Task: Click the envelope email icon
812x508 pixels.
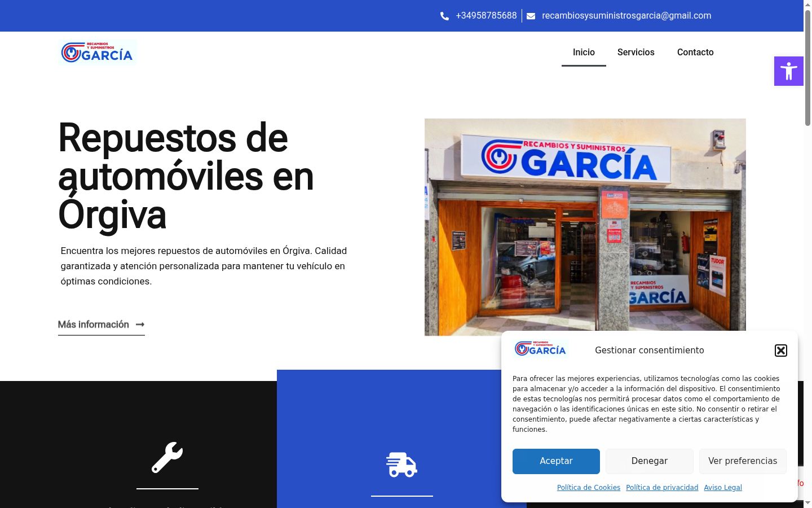Action: (531, 16)
